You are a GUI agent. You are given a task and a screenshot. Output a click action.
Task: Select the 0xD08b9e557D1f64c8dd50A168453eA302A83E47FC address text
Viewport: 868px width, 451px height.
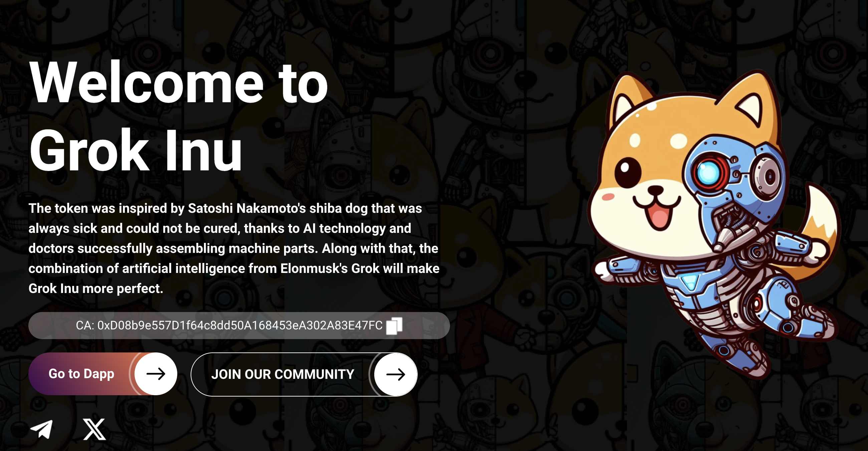240,326
